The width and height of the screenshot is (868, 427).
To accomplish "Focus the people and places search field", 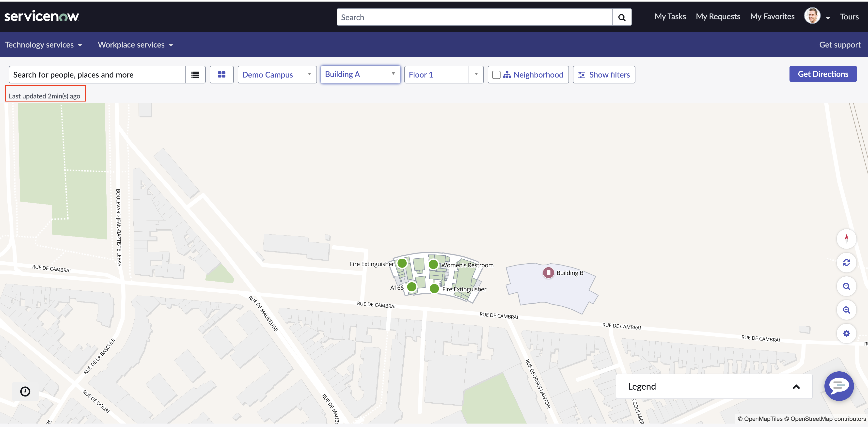I will pyautogui.click(x=97, y=75).
